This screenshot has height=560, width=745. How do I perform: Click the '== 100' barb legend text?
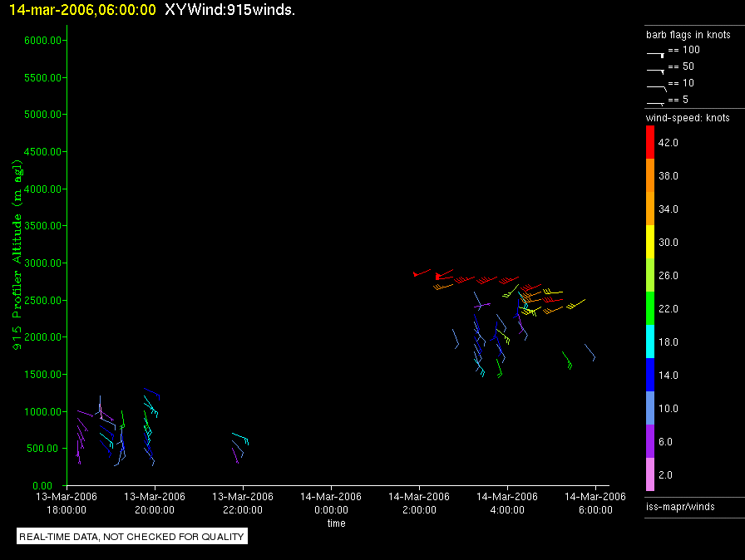(683, 50)
